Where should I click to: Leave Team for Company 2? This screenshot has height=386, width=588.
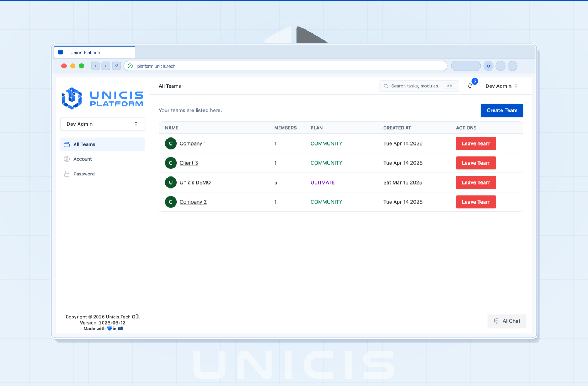point(476,202)
